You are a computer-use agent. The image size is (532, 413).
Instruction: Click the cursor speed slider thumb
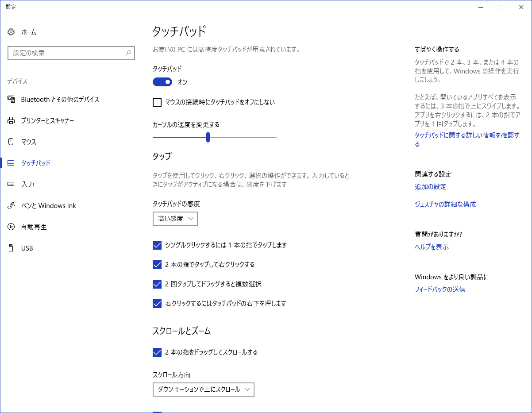click(x=208, y=137)
